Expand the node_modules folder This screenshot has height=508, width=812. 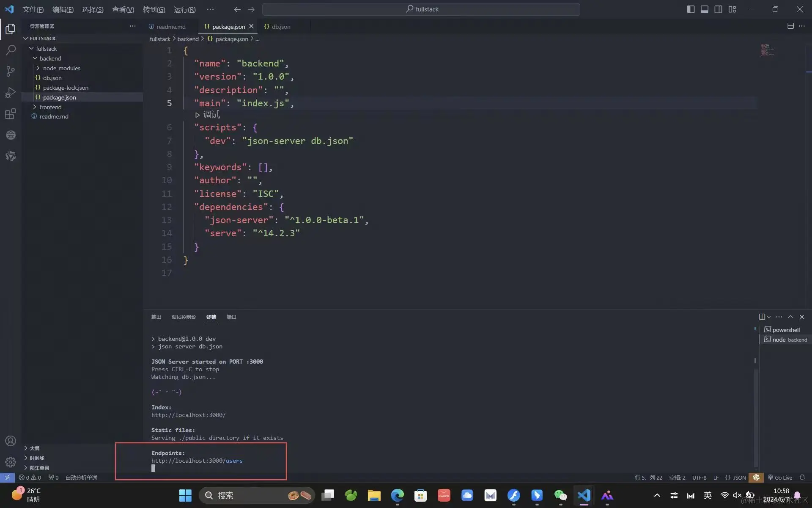pos(82,68)
